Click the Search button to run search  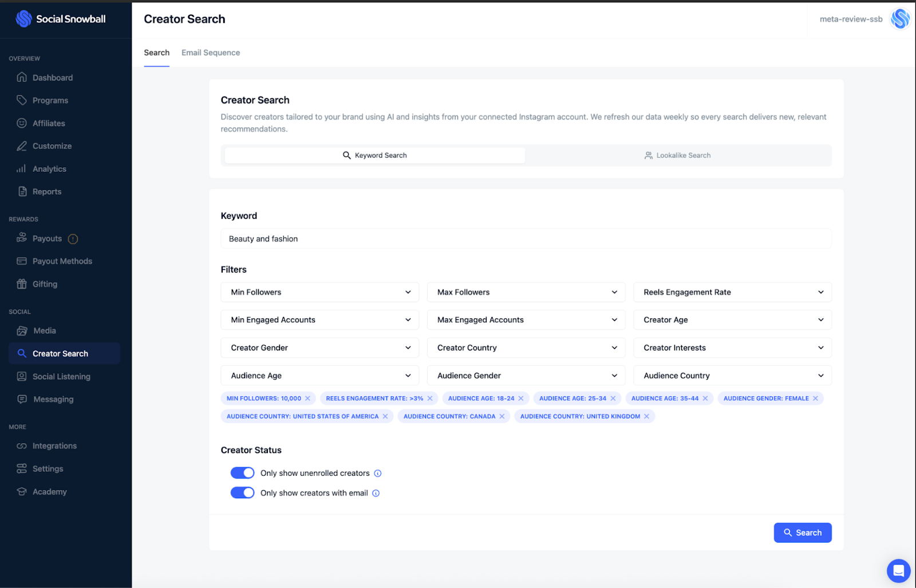pos(802,532)
